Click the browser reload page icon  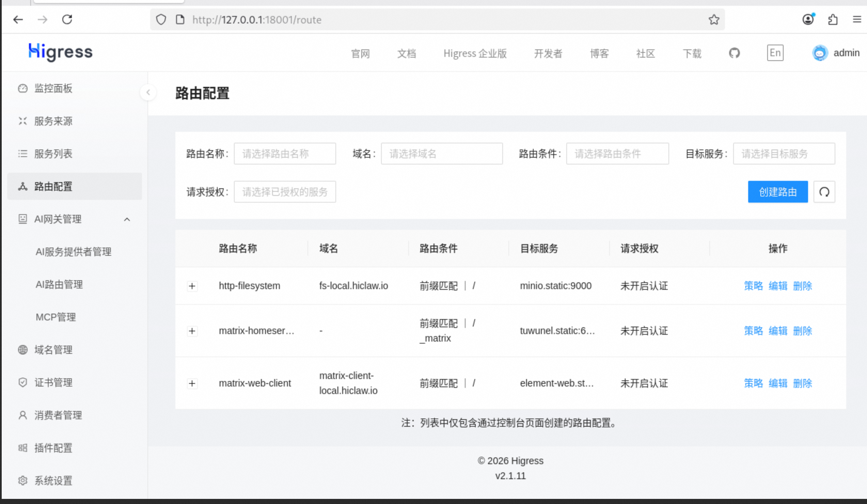[x=67, y=20]
